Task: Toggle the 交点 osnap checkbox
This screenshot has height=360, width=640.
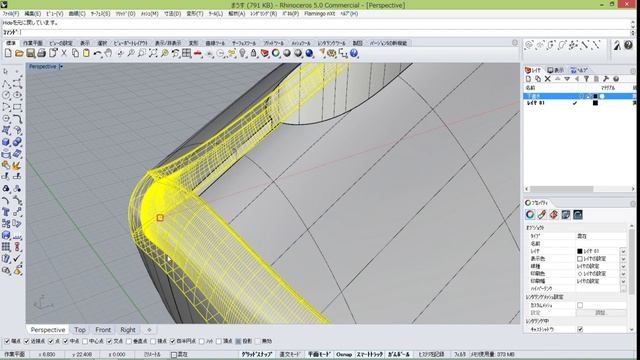Action: (x=109, y=341)
